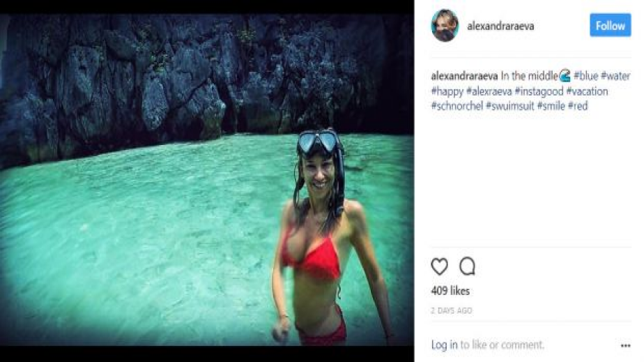Click the #vacation hashtag
This screenshot has height=362, width=644.
(x=588, y=91)
